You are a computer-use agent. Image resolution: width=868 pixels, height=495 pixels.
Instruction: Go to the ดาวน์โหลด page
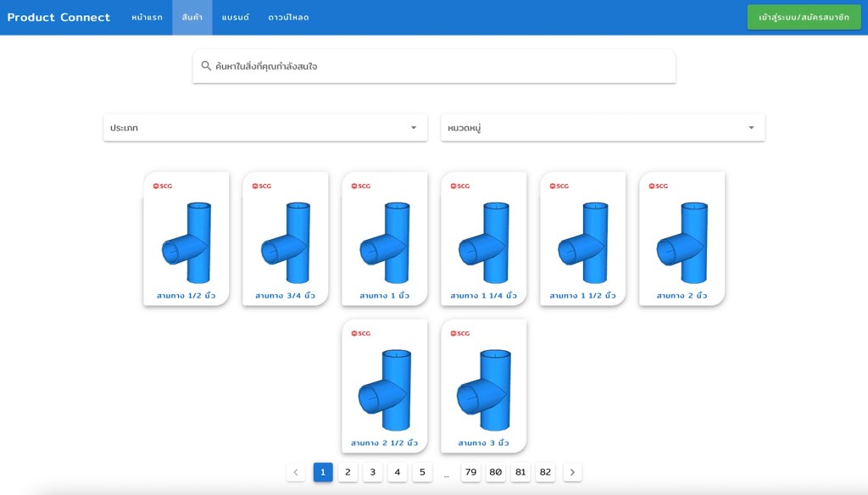coord(288,17)
